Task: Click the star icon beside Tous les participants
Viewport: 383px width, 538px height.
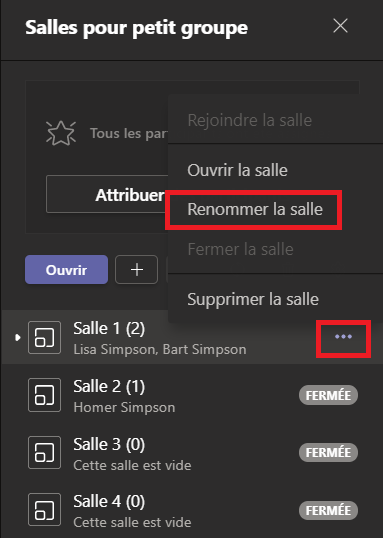Action: 61,133
